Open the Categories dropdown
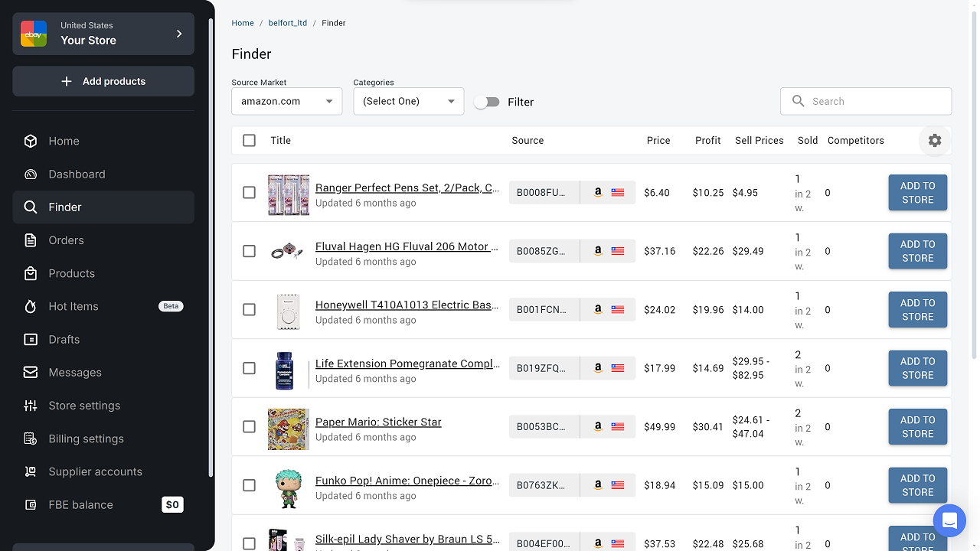Screen dimensions: 980x551 (409, 101)
